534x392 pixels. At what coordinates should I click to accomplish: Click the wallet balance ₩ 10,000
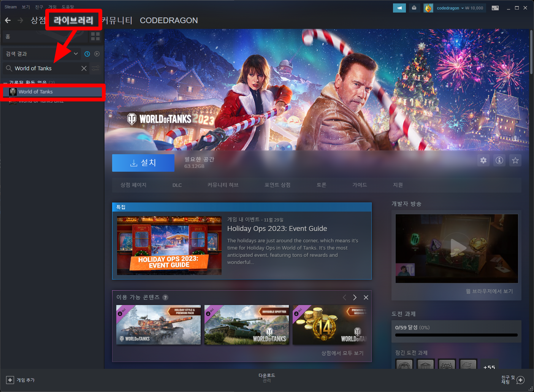[x=474, y=8]
